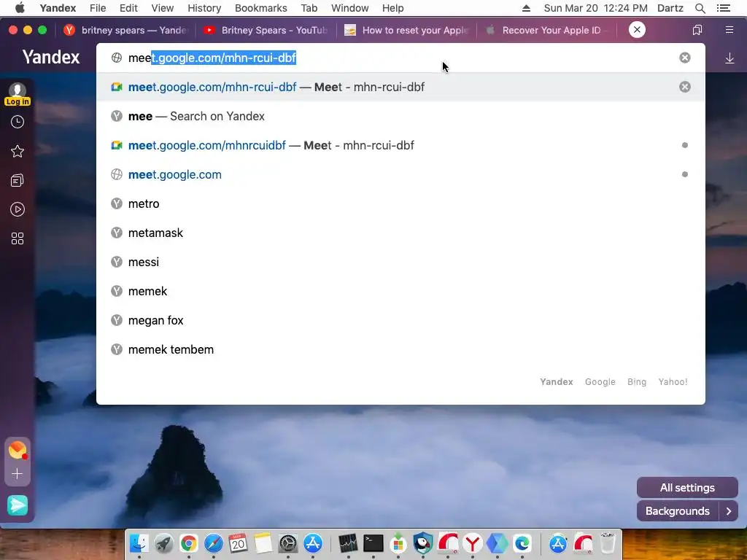Choose the 'metamask' search suggestion
The height and width of the screenshot is (560, 747).
400,233
